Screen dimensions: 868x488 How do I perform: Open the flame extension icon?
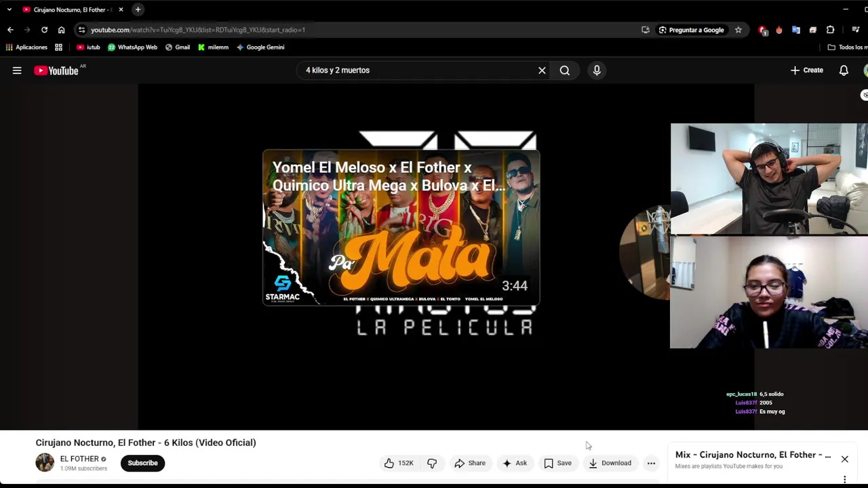(x=779, y=30)
